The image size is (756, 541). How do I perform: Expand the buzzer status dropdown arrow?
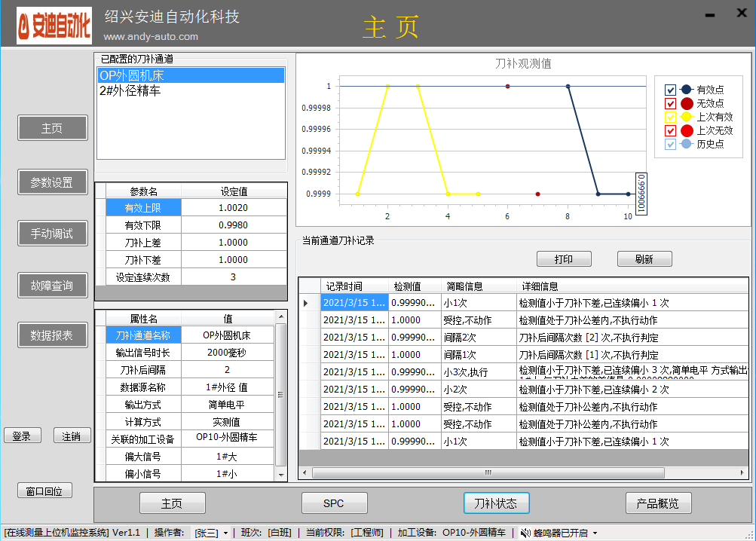(595, 533)
